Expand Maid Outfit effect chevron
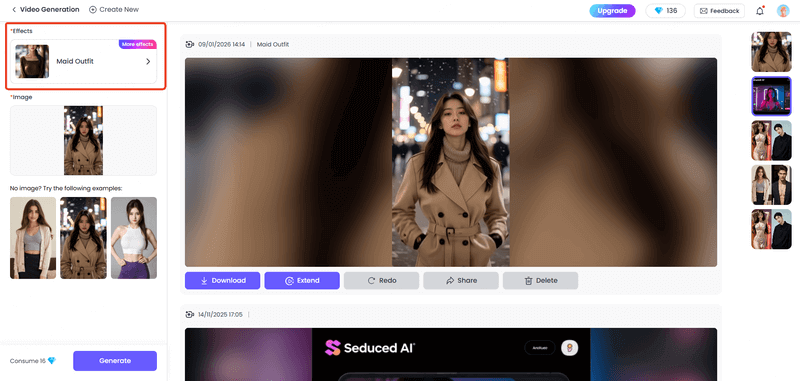The width and height of the screenshot is (800, 381). point(148,61)
